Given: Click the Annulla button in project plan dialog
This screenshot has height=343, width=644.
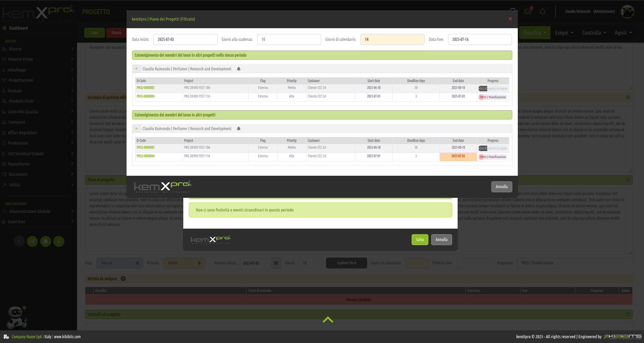Looking at the screenshot, I should coord(501,187).
